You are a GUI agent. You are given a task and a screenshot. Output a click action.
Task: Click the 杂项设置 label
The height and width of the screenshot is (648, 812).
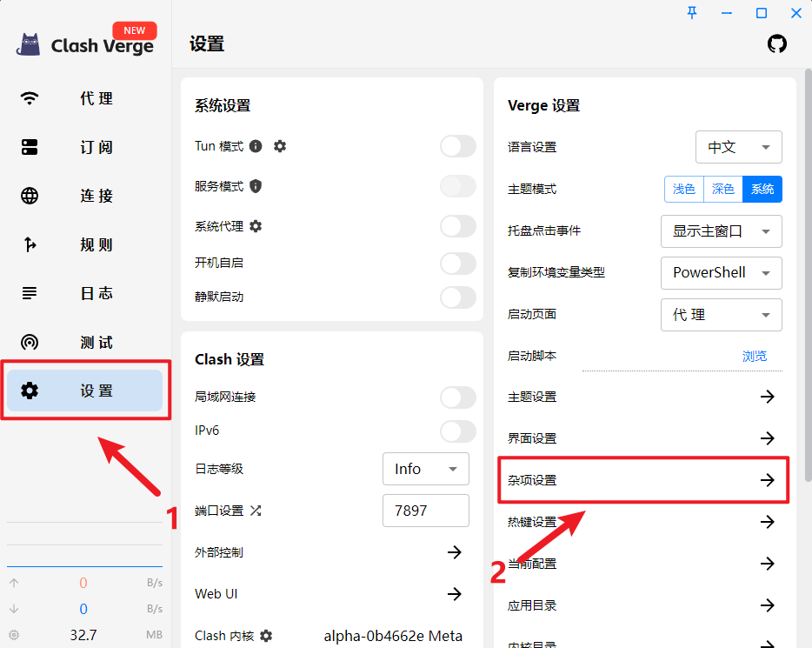tap(532, 480)
